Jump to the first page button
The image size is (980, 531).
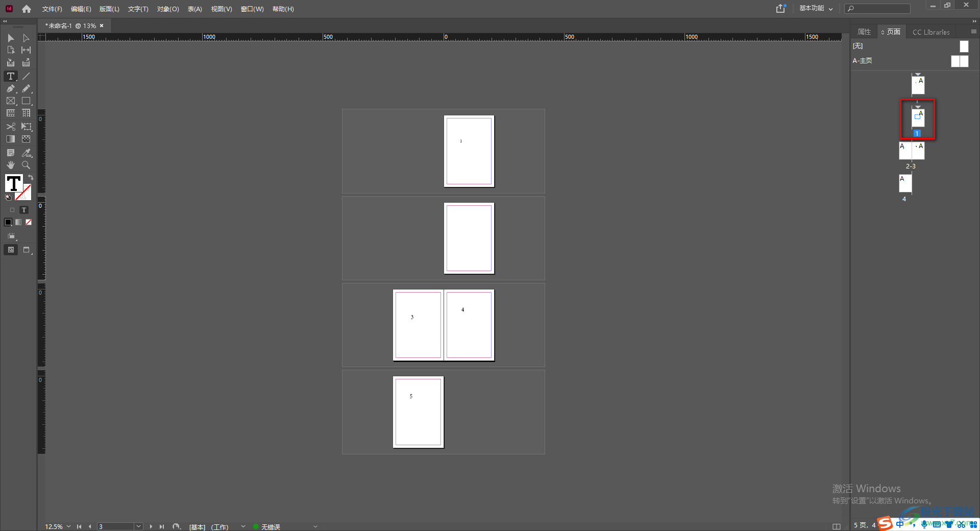pyautogui.click(x=79, y=526)
